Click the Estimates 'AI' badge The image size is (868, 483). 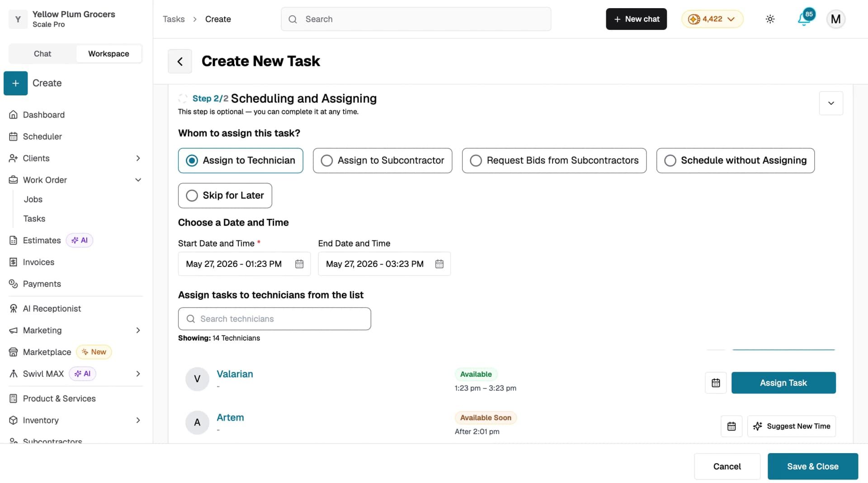click(80, 241)
